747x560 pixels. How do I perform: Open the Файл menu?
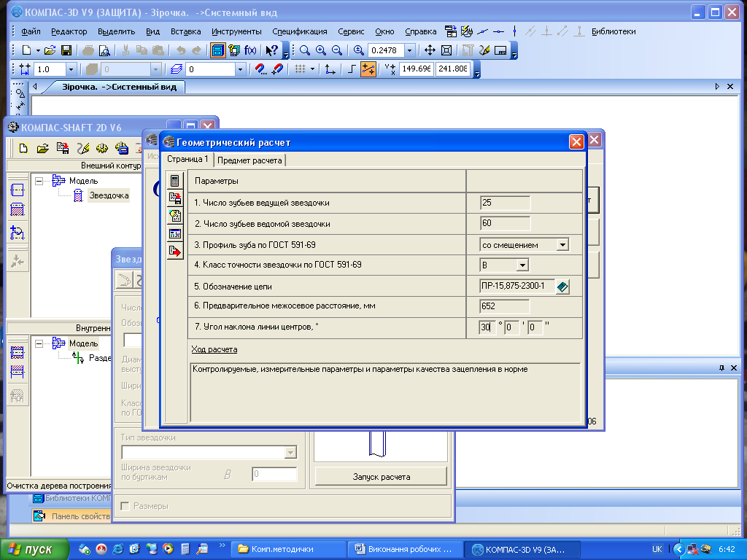click(31, 32)
